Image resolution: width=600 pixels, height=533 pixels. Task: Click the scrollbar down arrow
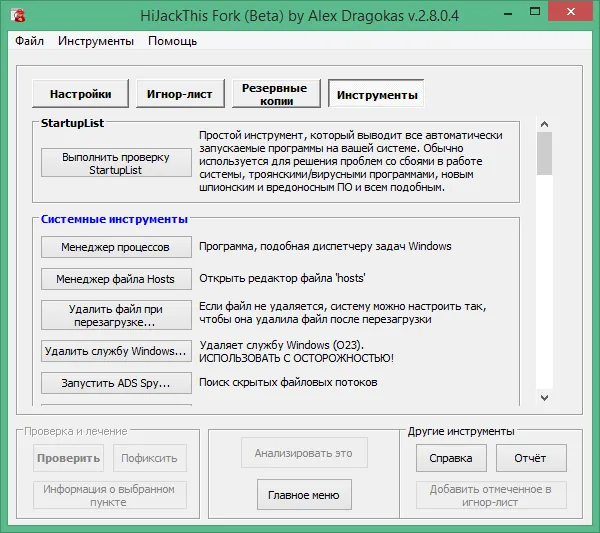pos(545,398)
